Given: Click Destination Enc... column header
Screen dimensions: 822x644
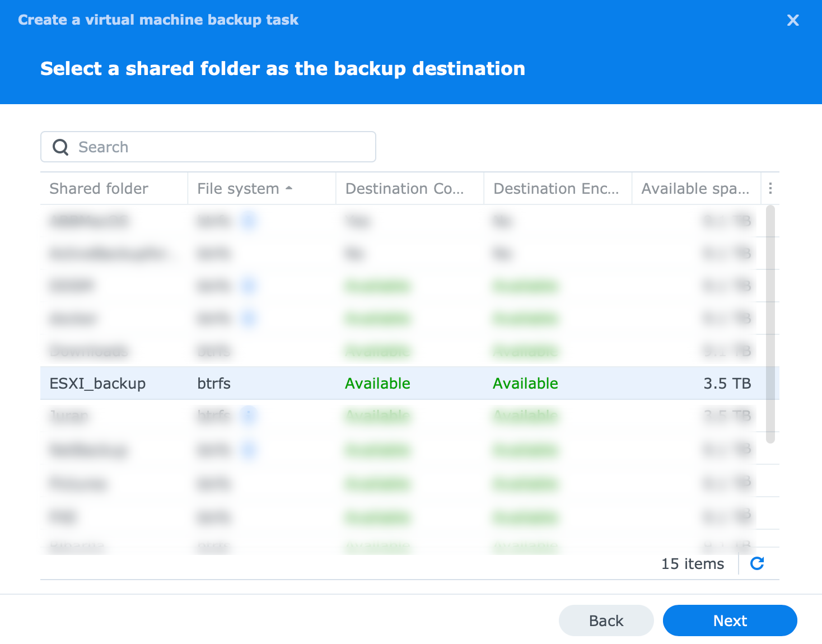Looking at the screenshot, I should click(558, 189).
